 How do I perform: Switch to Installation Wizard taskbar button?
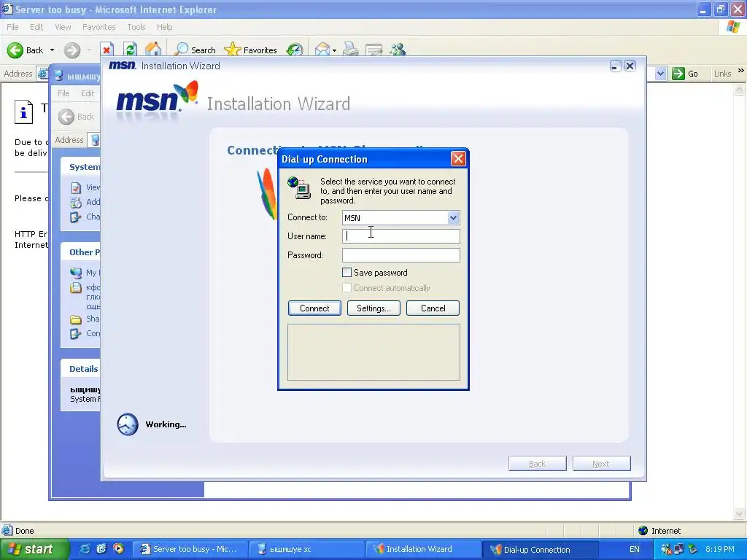coord(422,550)
